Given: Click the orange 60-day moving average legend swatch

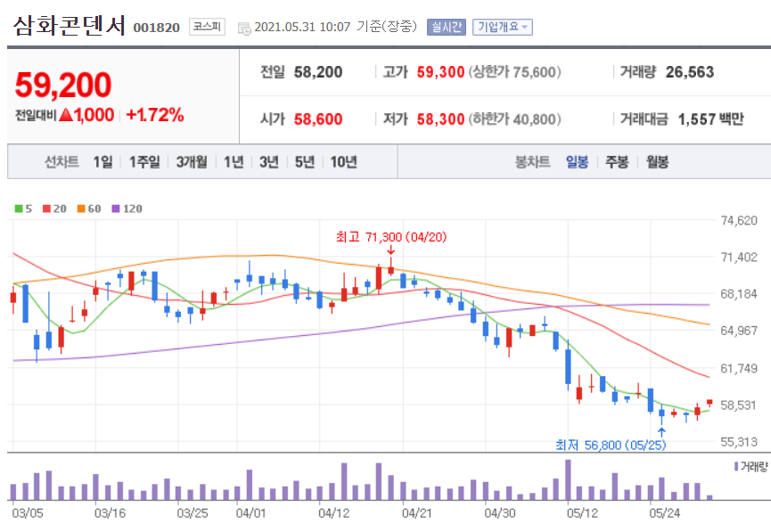Looking at the screenshot, I should 81,209.
